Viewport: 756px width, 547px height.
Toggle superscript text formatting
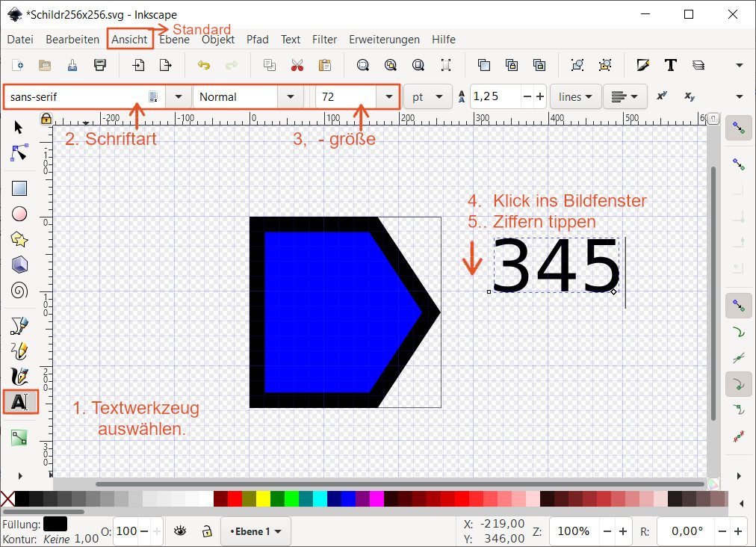pyautogui.click(x=661, y=96)
